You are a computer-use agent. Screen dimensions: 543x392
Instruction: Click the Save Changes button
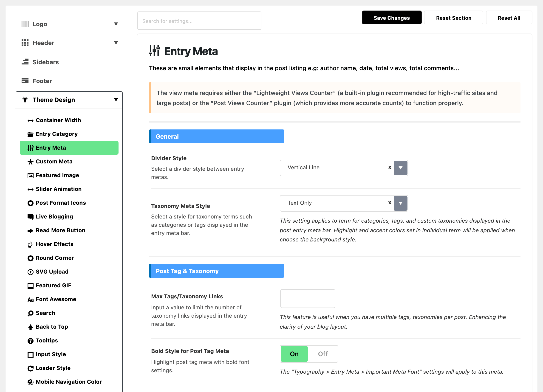pyautogui.click(x=391, y=18)
